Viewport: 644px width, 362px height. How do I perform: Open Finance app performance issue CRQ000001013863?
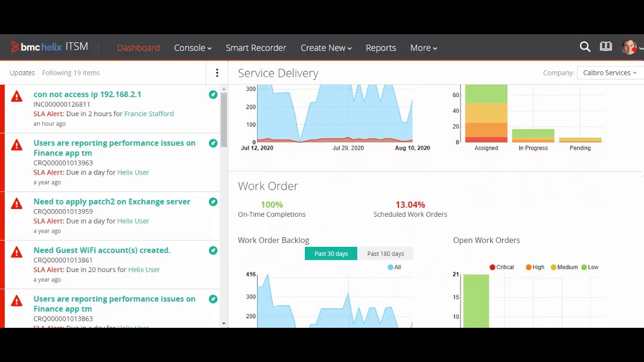tap(114, 304)
